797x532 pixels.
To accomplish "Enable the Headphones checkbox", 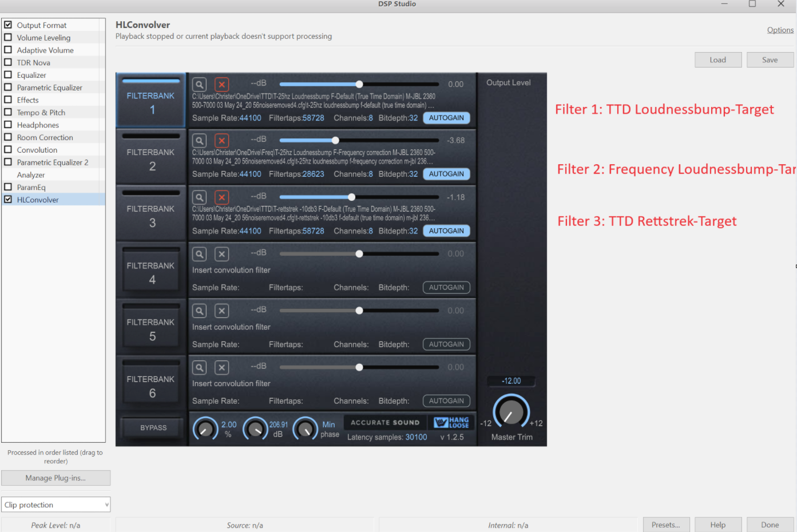I will [8, 125].
